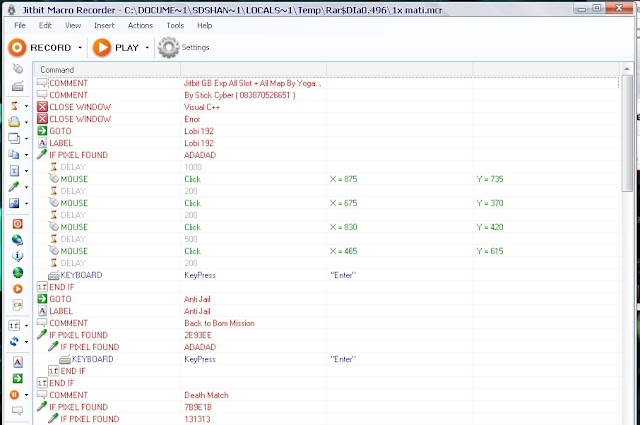
Task: Insert C# code command from sidebar
Action: tap(18, 305)
